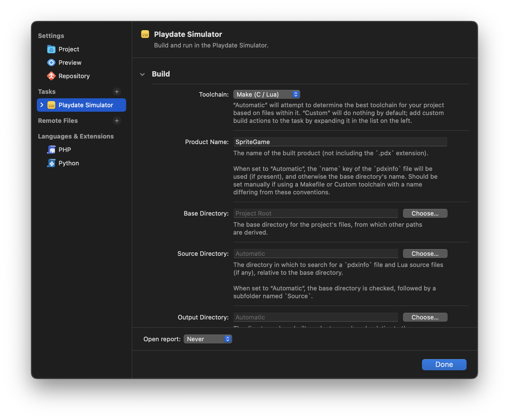Collapse the Build section

coord(142,74)
